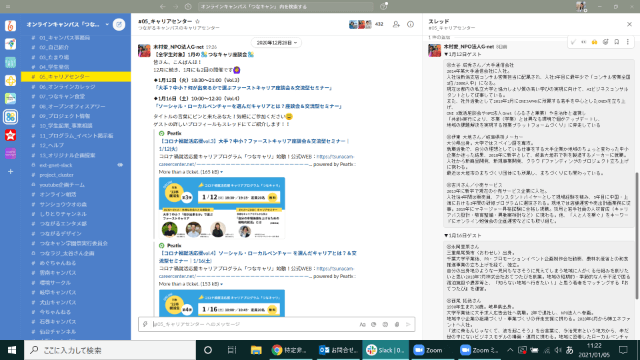This screenshot has height=360, width=640.
Task: Add the eyes reaction in thread toolbar
Action: [584, 42]
